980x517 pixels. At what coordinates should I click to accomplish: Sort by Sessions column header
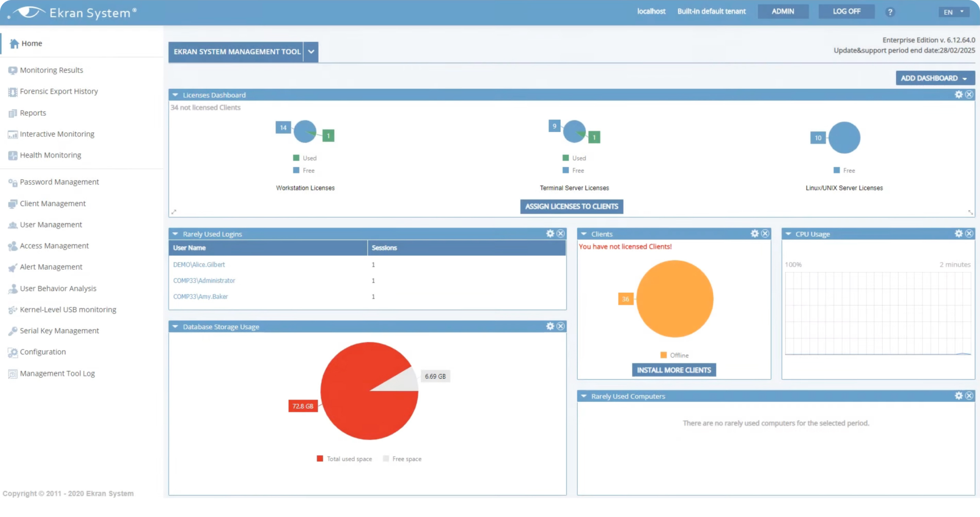click(x=467, y=248)
